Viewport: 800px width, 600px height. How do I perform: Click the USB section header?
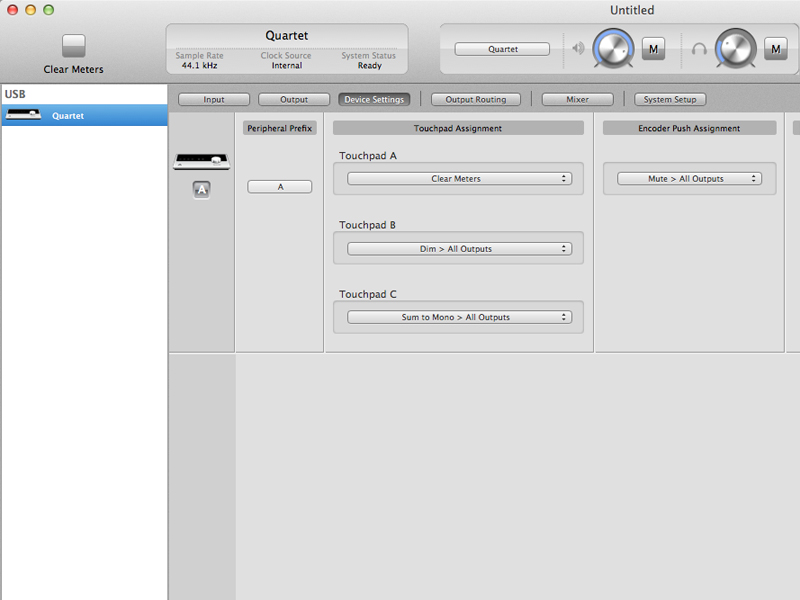click(15, 94)
